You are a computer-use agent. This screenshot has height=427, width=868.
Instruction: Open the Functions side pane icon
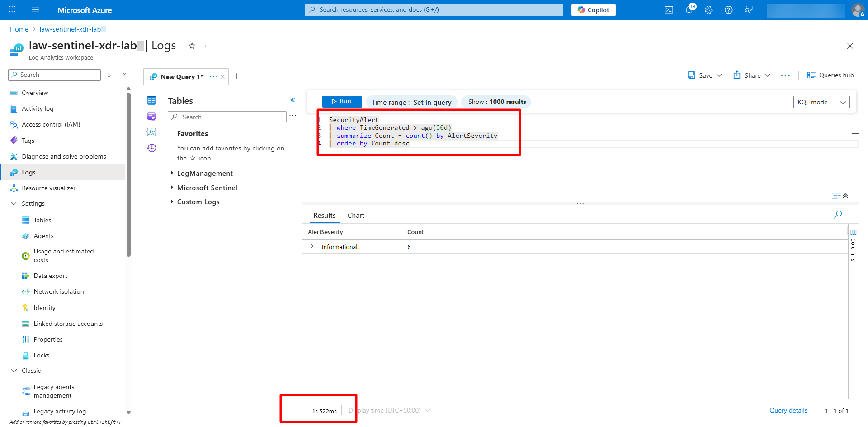pos(151,132)
